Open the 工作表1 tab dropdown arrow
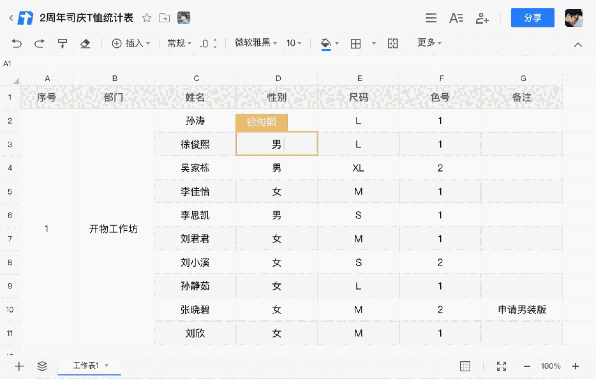Viewport: 596px width, 379px height. [107, 365]
